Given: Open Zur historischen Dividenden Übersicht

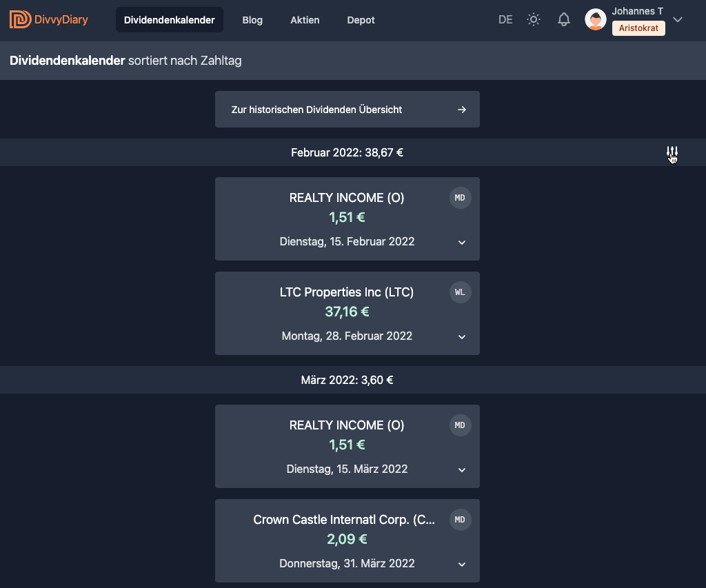Looking at the screenshot, I should point(317,110).
